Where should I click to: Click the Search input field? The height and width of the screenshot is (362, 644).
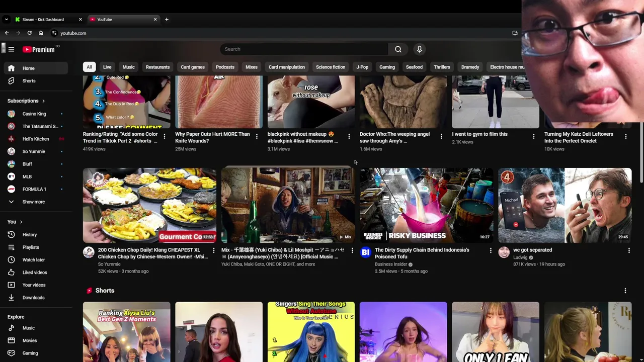[x=304, y=49]
